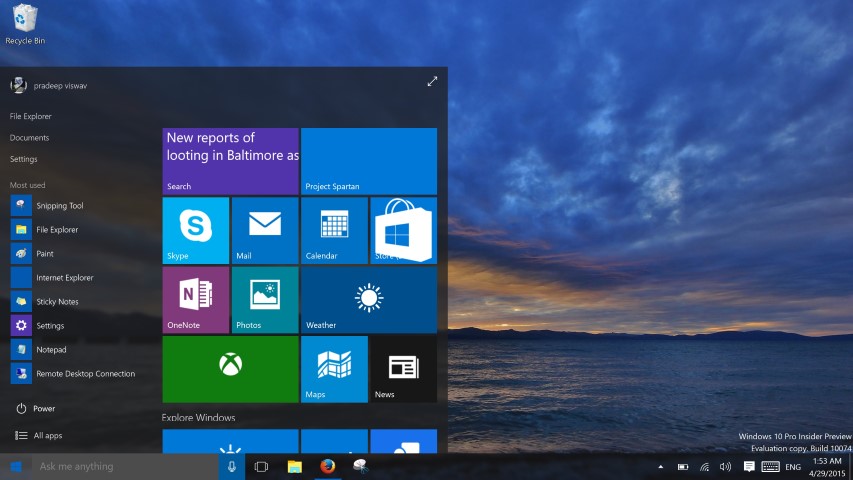Expand Start menu to full screen
The width and height of the screenshot is (853, 480).
[x=432, y=82]
